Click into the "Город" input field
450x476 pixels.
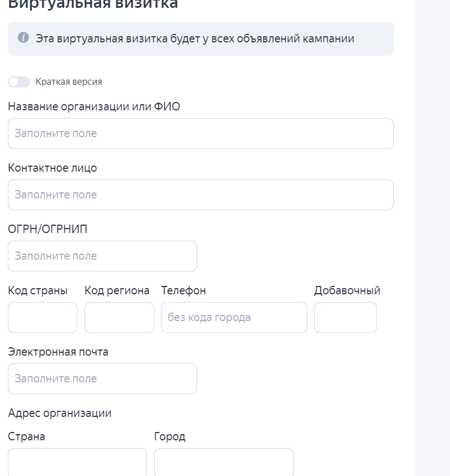pos(223,462)
